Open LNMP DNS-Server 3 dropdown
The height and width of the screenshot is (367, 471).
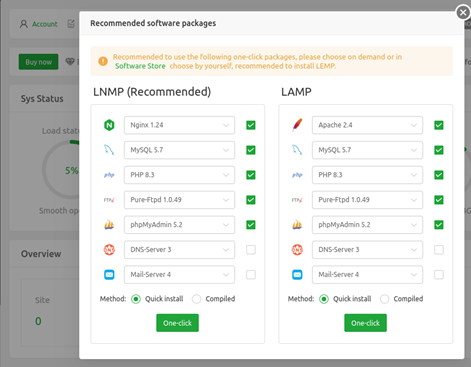179,250
